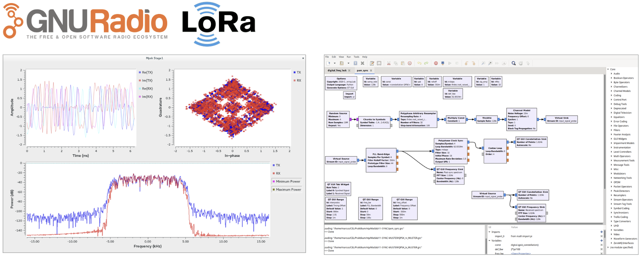This screenshot has width=644, height=259.
Task: Open the Run menu
Action: click(x=349, y=57)
